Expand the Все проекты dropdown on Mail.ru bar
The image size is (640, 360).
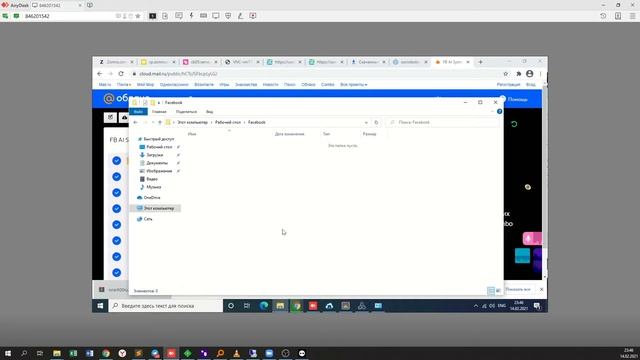(353, 84)
